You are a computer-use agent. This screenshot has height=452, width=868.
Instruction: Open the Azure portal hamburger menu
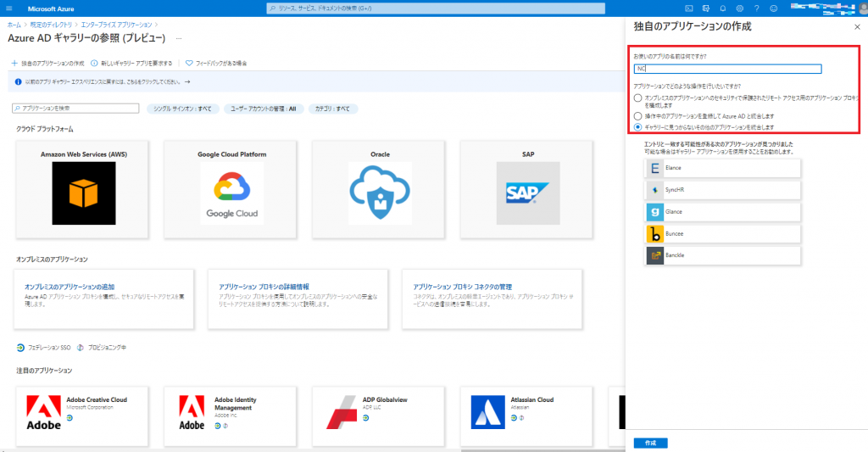[x=8, y=8]
